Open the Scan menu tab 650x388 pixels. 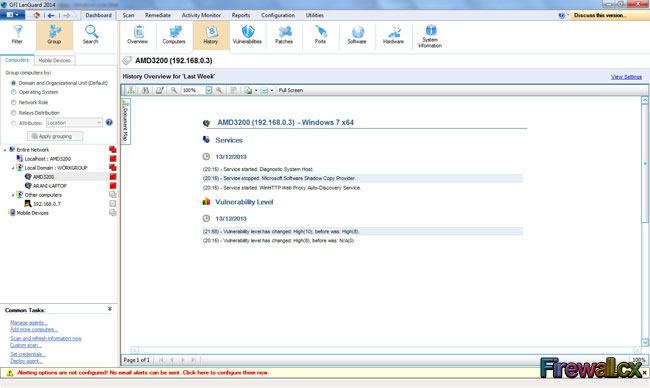coord(129,15)
